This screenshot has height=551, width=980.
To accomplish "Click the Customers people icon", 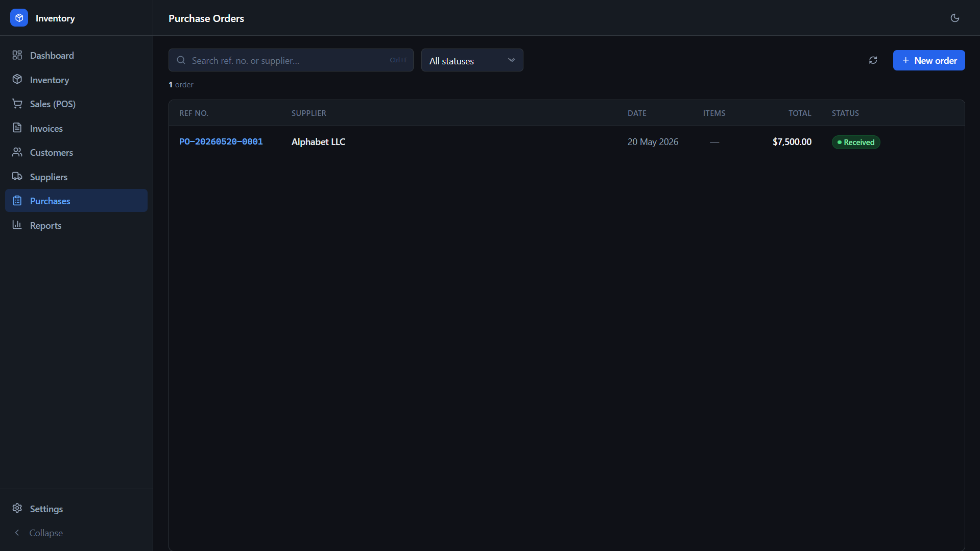I will click(x=17, y=152).
